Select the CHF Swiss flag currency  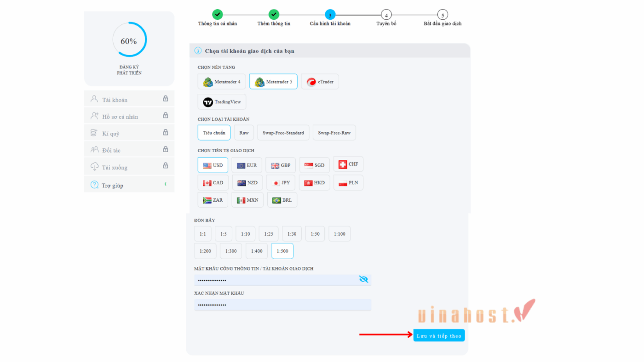point(343,164)
